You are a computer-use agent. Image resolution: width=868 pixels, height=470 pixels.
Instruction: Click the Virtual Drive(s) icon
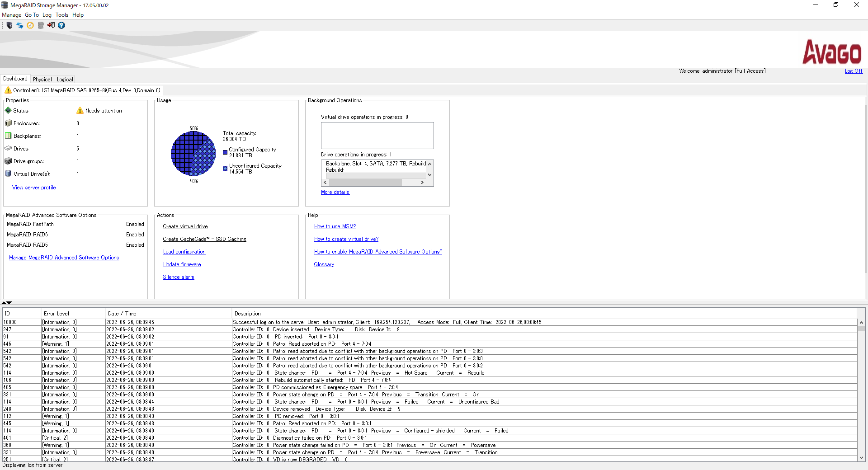[8, 174]
